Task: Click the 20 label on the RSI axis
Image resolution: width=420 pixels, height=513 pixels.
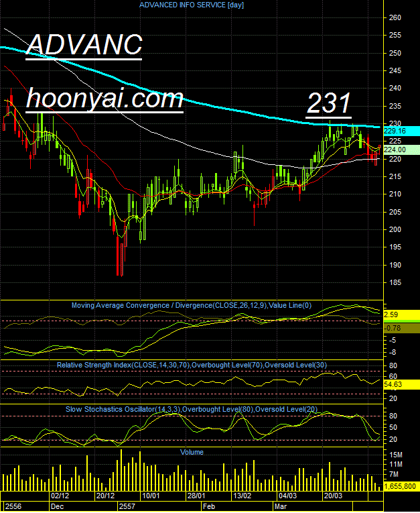Action: click(393, 398)
